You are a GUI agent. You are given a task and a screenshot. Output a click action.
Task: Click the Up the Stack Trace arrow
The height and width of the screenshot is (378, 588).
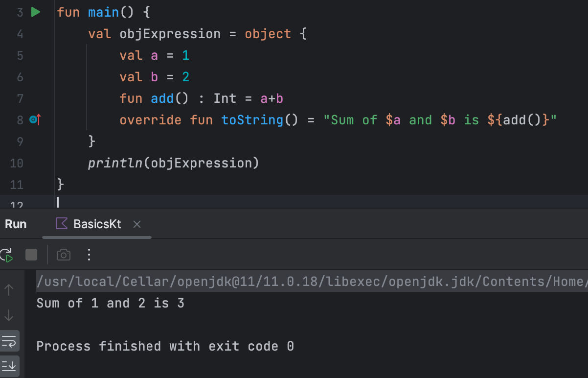[10, 289]
